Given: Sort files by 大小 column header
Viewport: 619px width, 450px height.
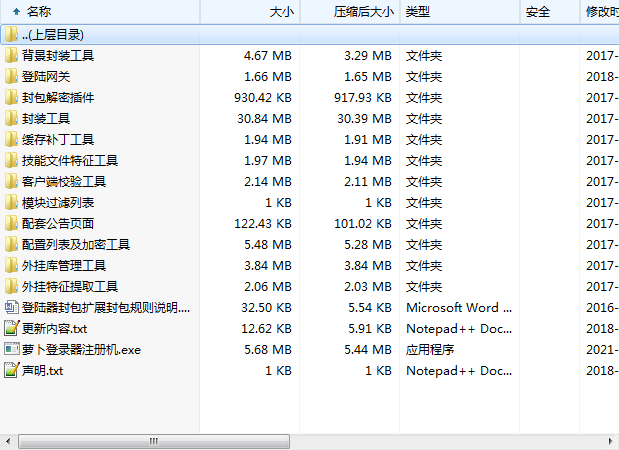Looking at the screenshot, I should 281,12.
